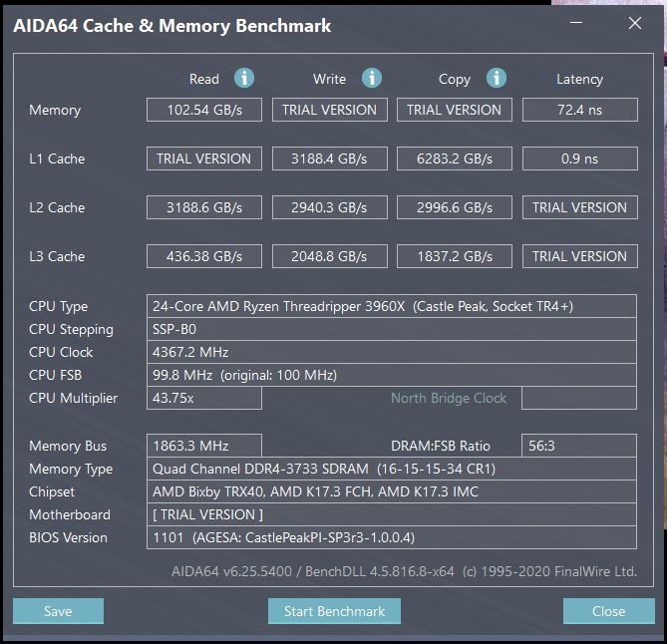The image size is (667, 644).
Task: Select L1 Cache Read TRIAL VERSION cell
Action: click(204, 159)
